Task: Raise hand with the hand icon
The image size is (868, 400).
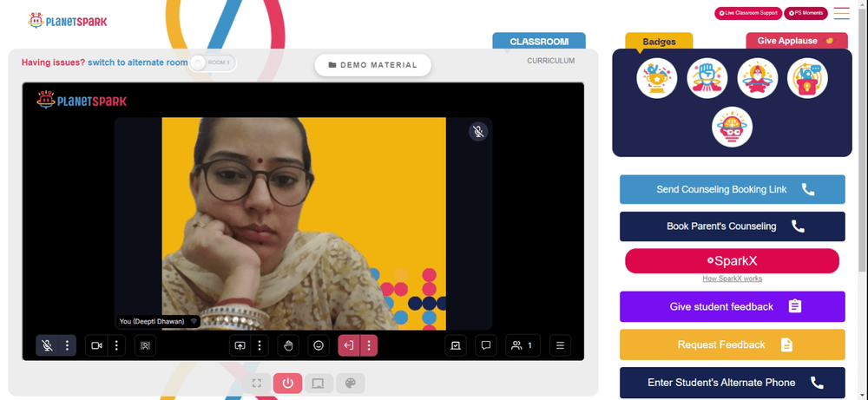Action: pyautogui.click(x=288, y=346)
